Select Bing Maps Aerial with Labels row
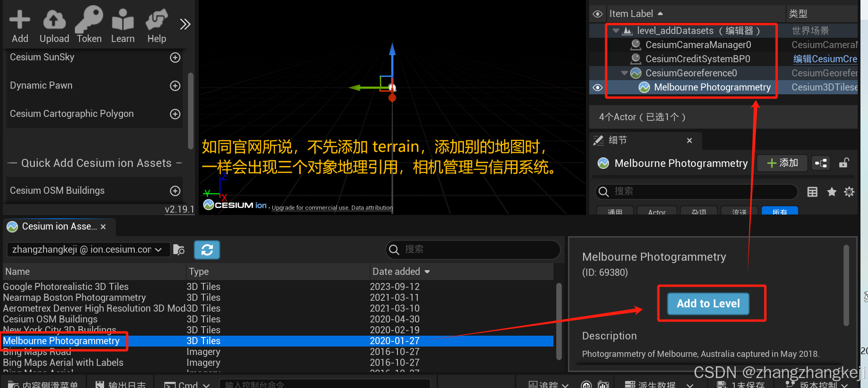868x388 pixels. [278, 363]
